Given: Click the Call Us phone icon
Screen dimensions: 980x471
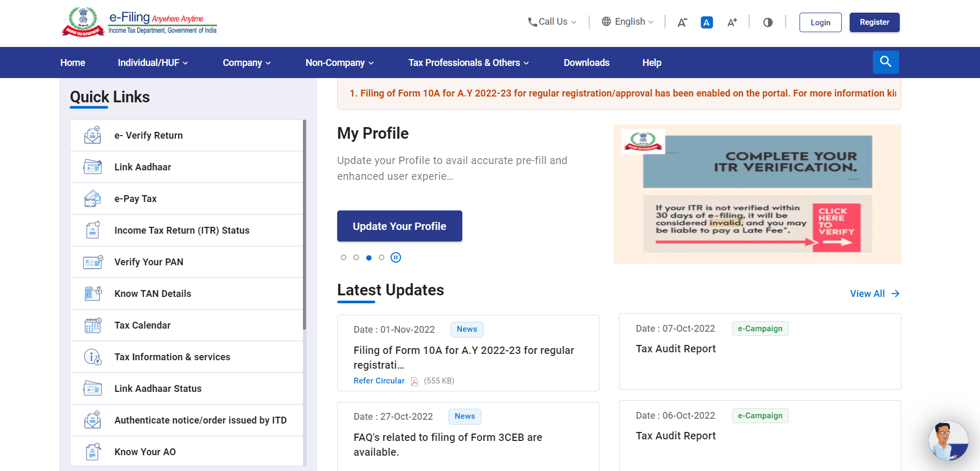Looking at the screenshot, I should [x=532, y=22].
